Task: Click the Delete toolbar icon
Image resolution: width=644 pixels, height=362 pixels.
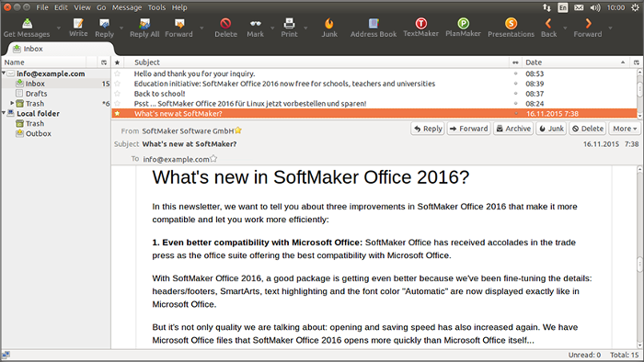Action: [x=225, y=23]
